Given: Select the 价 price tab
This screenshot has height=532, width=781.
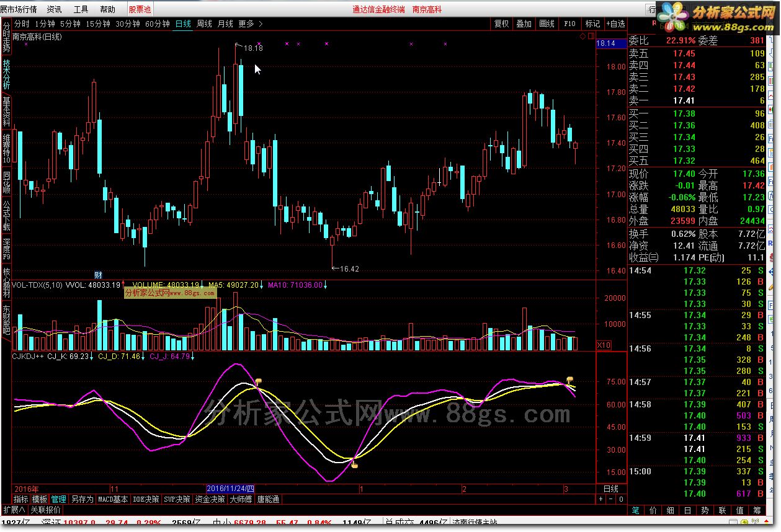Looking at the screenshot, I should coord(653,511).
